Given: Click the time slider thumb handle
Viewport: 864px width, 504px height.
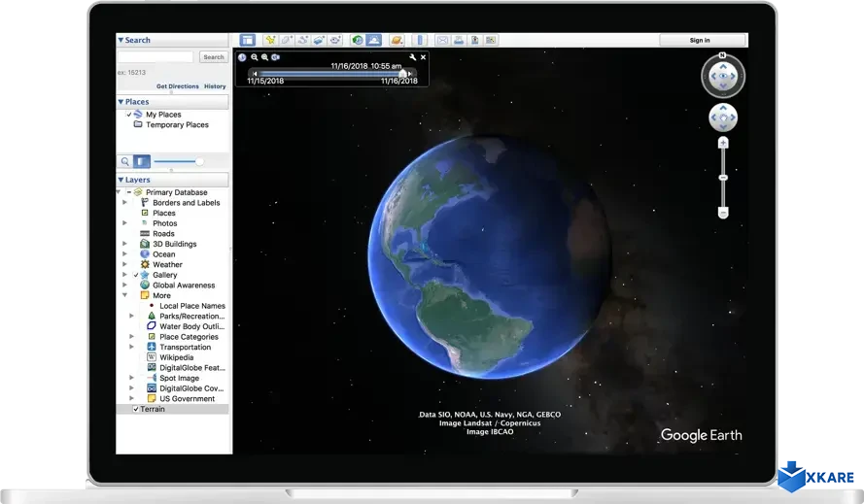Looking at the screenshot, I should point(402,73).
